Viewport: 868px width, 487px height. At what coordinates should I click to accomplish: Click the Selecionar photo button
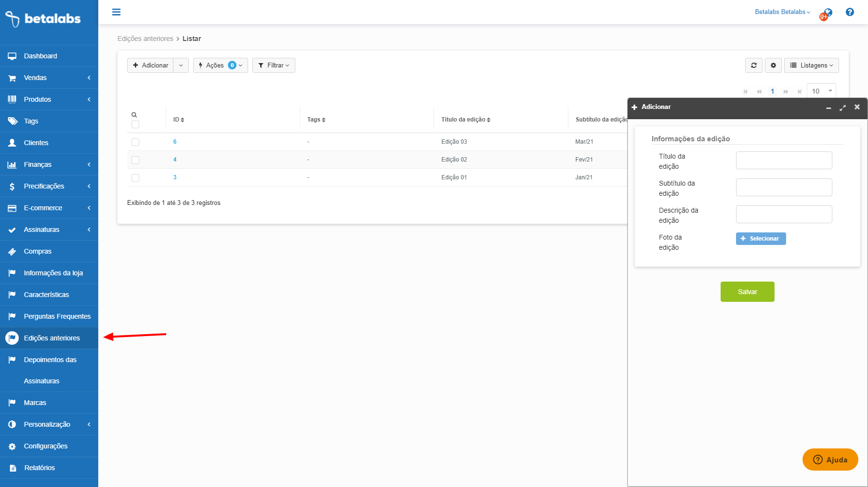coord(761,239)
